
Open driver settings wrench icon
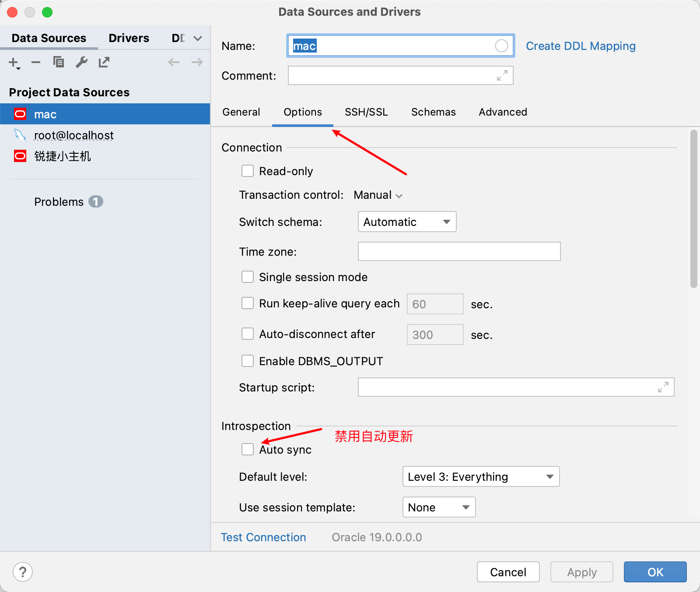[x=81, y=62]
